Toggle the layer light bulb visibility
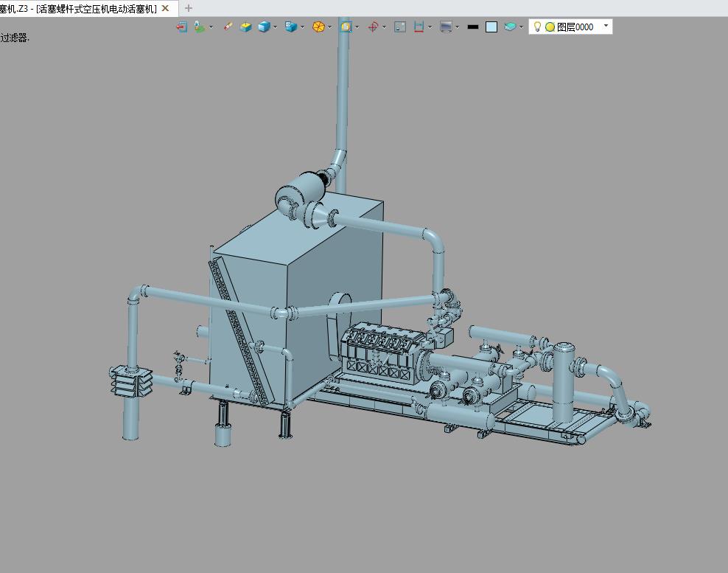This screenshot has width=728, height=573. (537, 27)
